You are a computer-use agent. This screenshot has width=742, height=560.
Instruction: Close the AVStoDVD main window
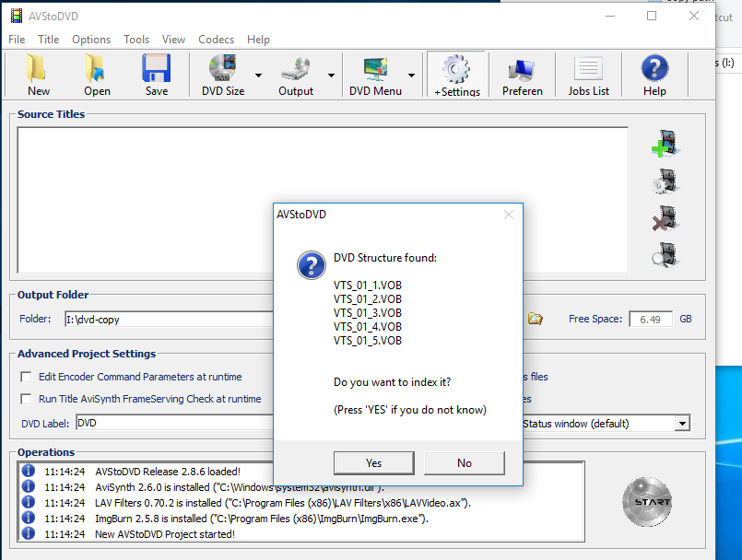694,16
